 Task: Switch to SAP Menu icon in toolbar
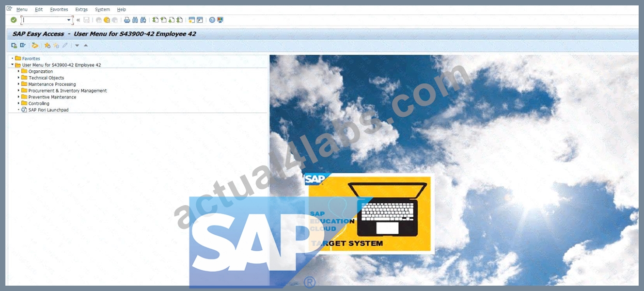tap(23, 46)
